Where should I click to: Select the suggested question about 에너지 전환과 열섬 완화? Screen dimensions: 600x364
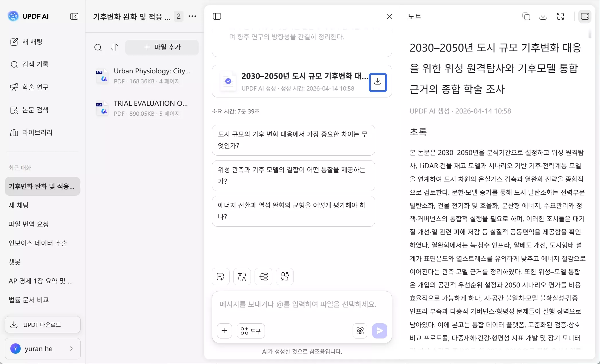click(x=293, y=211)
